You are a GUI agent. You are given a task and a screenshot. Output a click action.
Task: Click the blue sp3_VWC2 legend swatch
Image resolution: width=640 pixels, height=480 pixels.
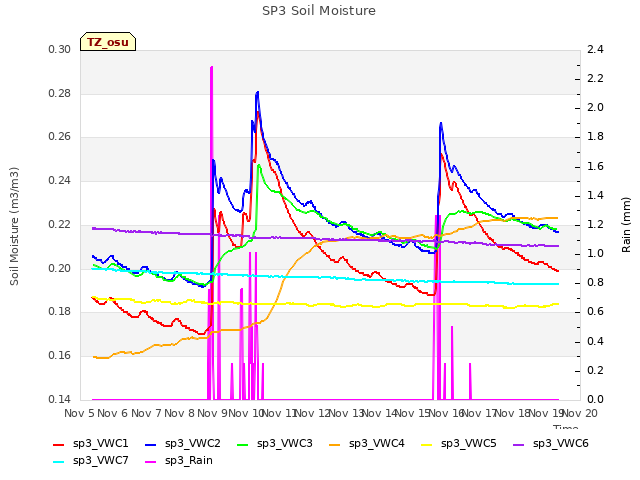[151, 445]
